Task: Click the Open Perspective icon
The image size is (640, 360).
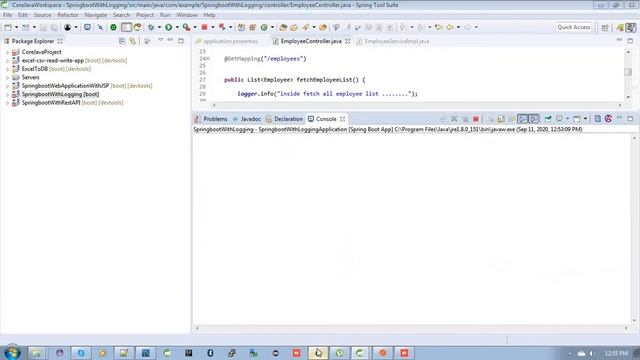Action: 605,27
